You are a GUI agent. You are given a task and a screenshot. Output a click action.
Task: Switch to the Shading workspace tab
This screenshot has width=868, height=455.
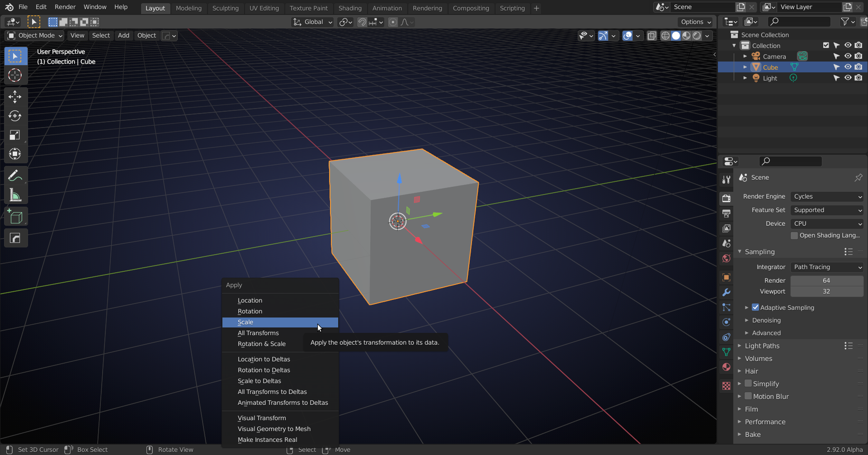click(350, 8)
